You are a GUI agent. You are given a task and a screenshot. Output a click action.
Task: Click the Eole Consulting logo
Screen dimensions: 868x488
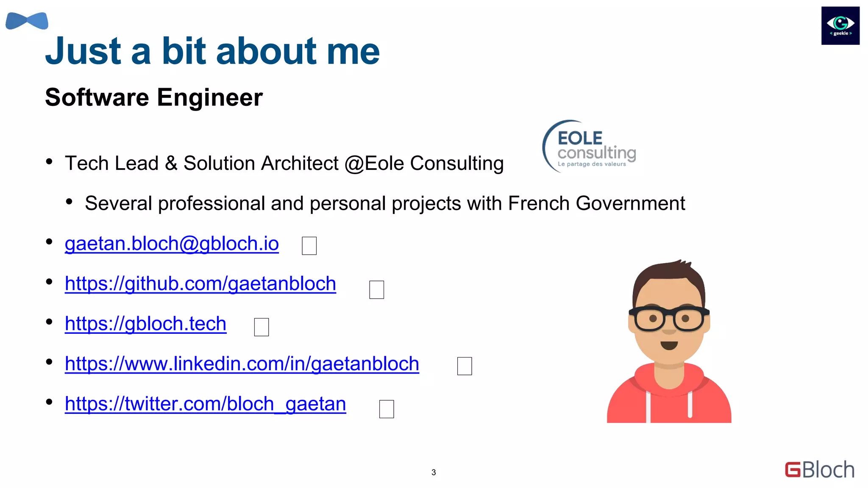tap(590, 147)
